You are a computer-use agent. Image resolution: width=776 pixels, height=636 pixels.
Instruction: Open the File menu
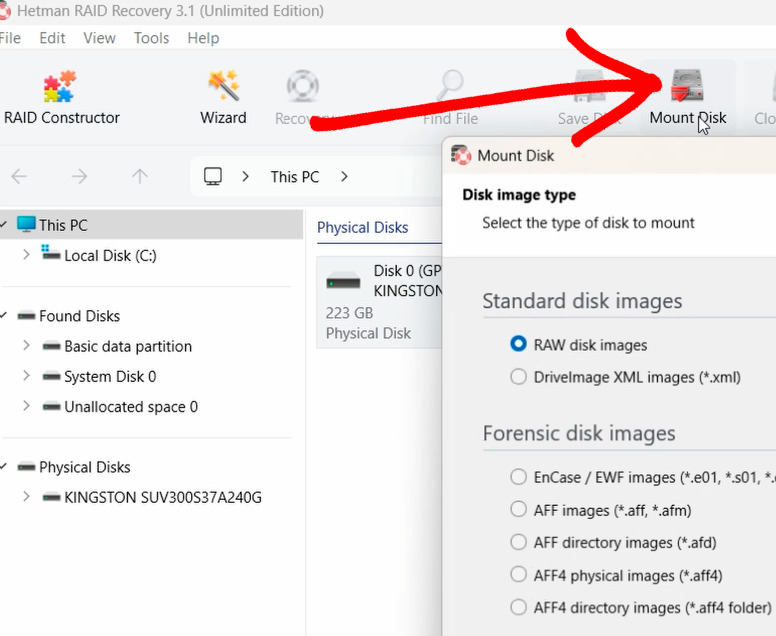click(10, 38)
